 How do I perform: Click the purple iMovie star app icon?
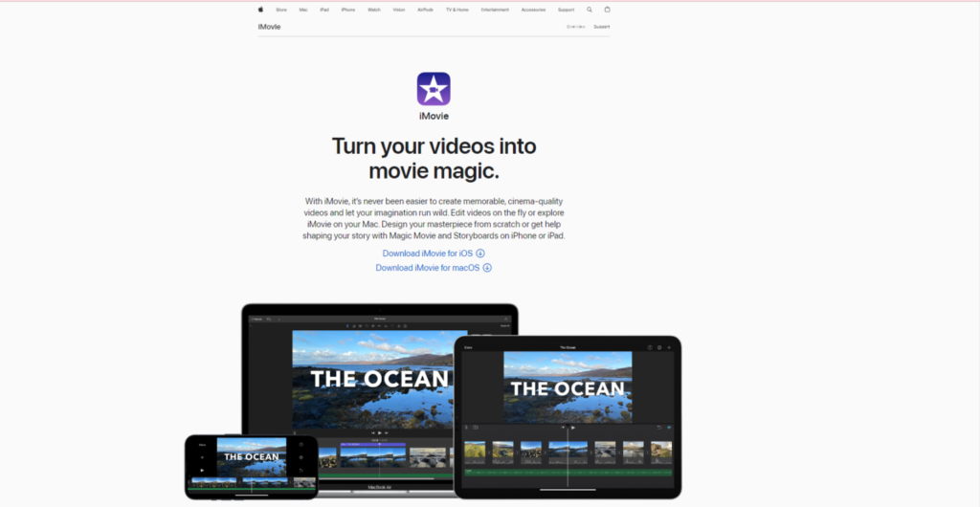point(434,89)
